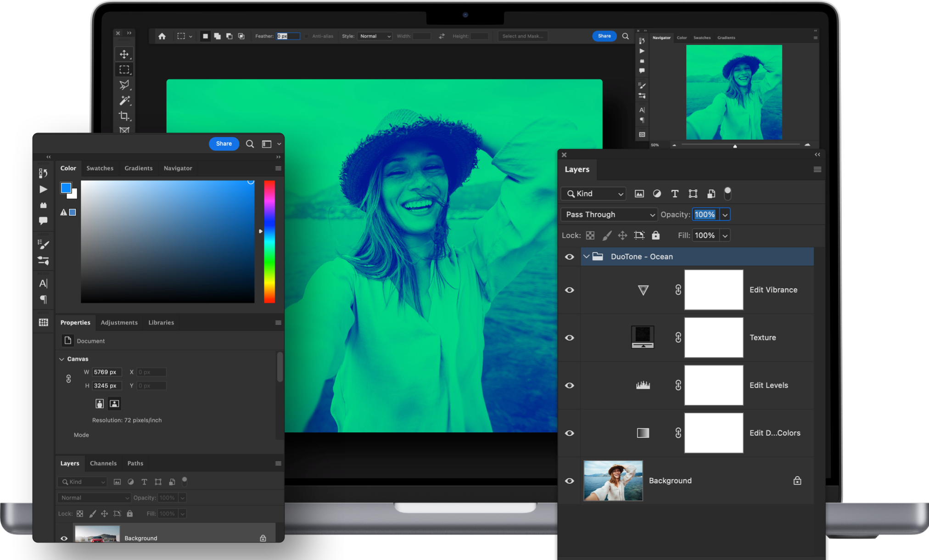Click adjustment layer filter icon in large Layers panel
Viewport: 929px width, 560px height.
pos(657,194)
